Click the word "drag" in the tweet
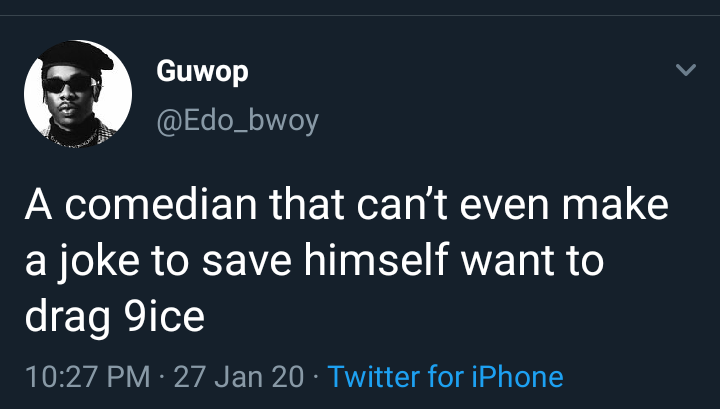The height and width of the screenshot is (409, 720). [x=68, y=318]
